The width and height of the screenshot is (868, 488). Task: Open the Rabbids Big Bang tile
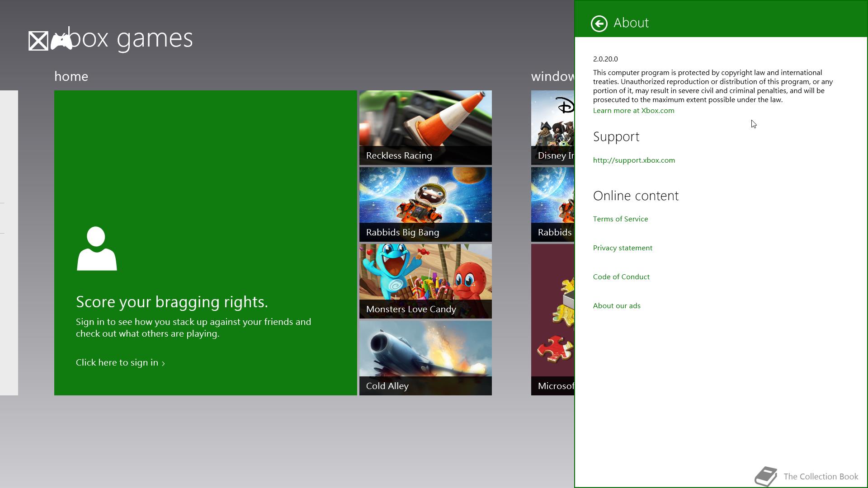coord(425,204)
